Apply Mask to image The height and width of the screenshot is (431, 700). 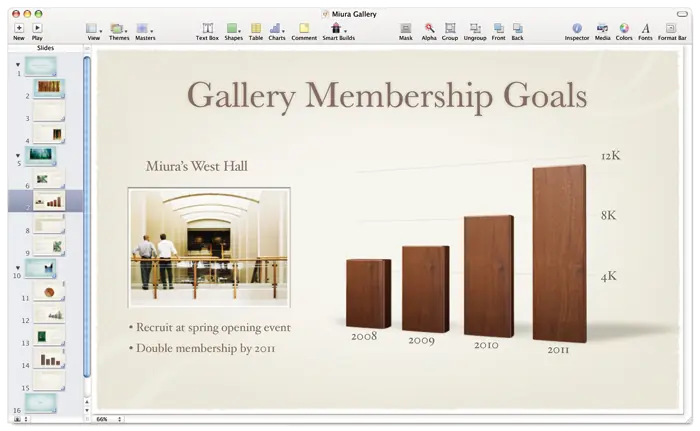(405, 31)
